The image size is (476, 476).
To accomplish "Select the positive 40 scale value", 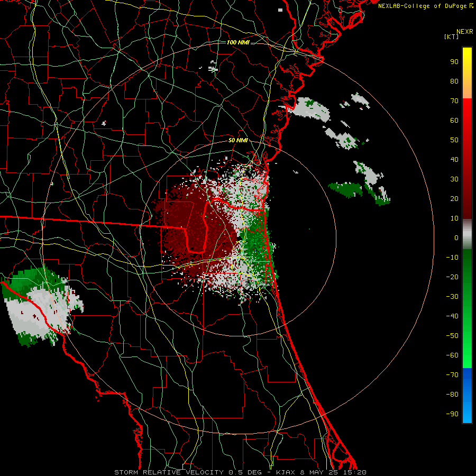I will (454, 159).
